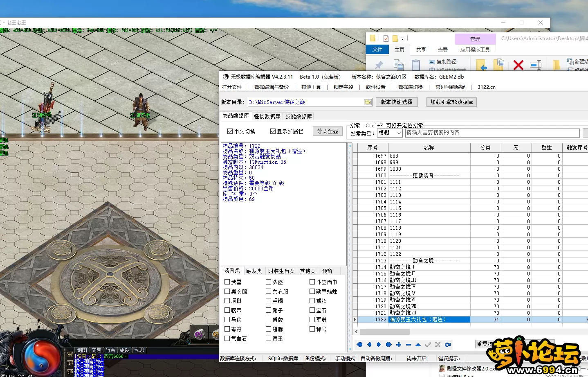Open the 共享 tab in Explorer

(421, 50)
